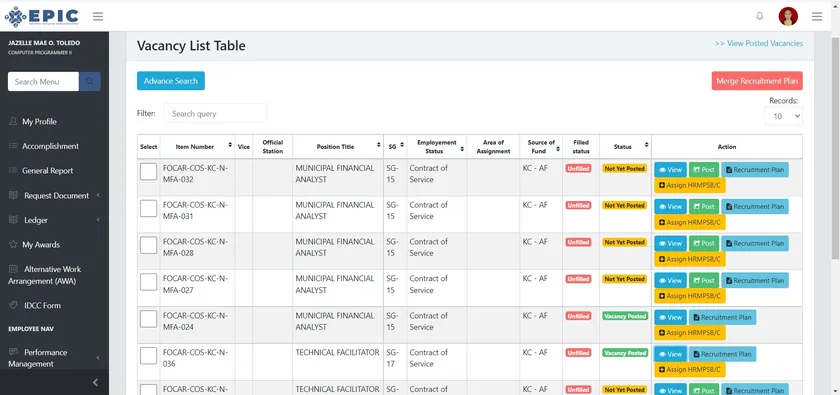The width and height of the screenshot is (840, 395).
Task: Click into Search Menu field
Action: click(x=43, y=81)
